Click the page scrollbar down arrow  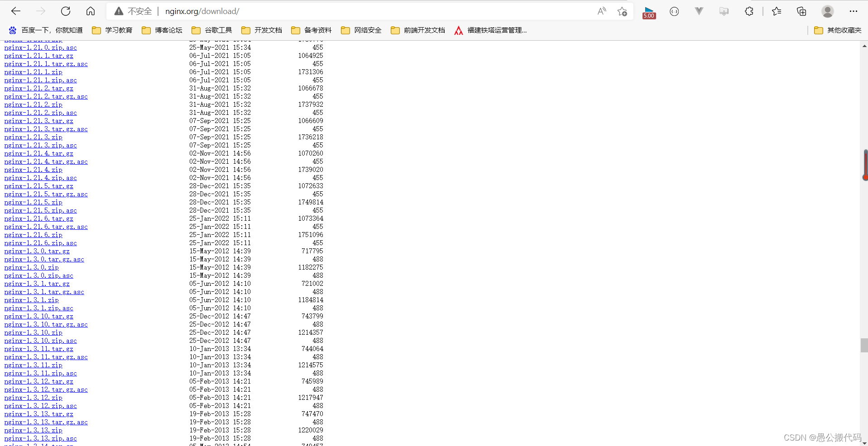click(864, 442)
